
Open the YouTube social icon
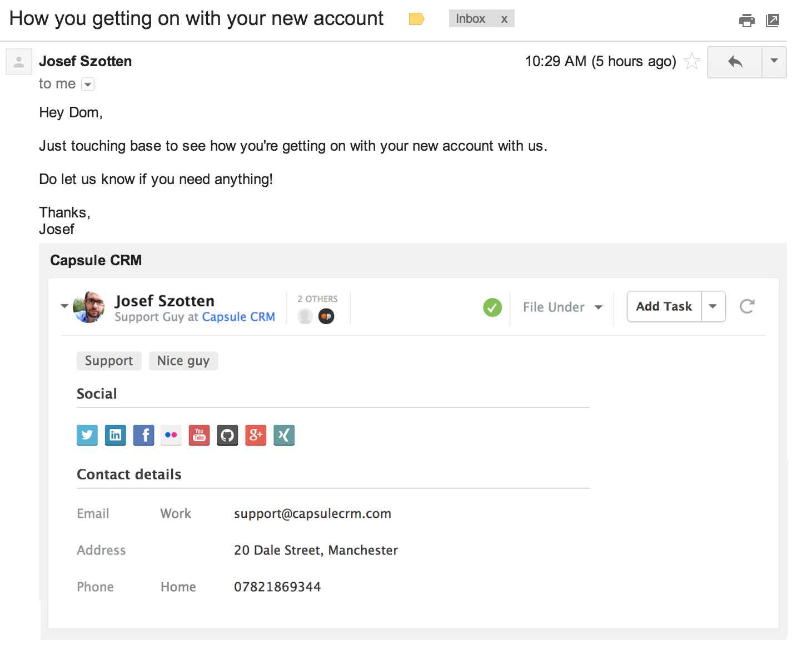pos(200,435)
